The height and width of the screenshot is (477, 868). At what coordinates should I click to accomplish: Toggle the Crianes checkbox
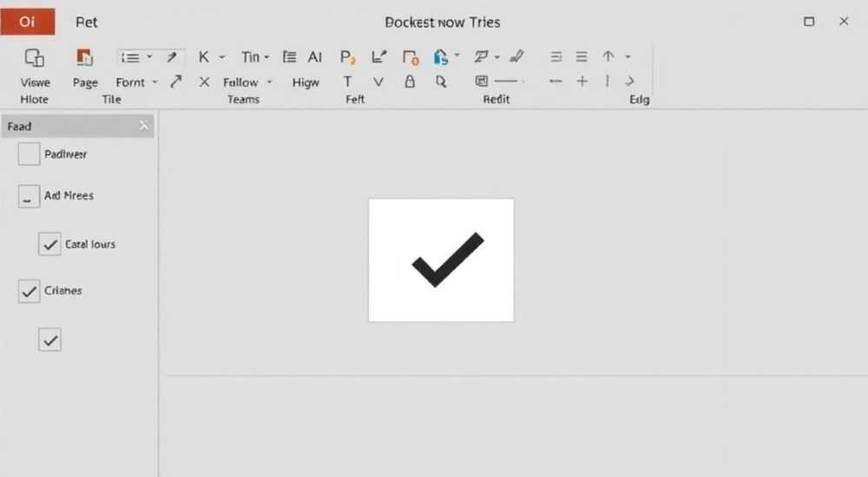click(x=29, y=291)
